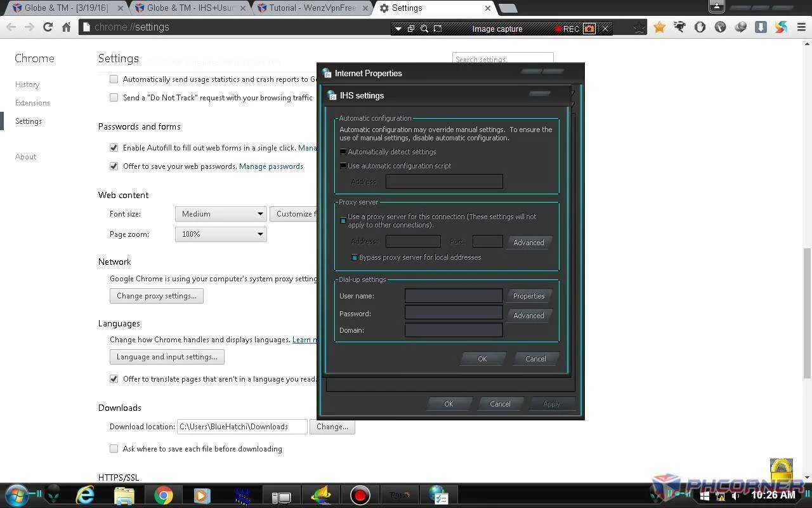The image size is (812, 508).
Task: Click the Alienware head taskbar icon
Action: point(53,495)
